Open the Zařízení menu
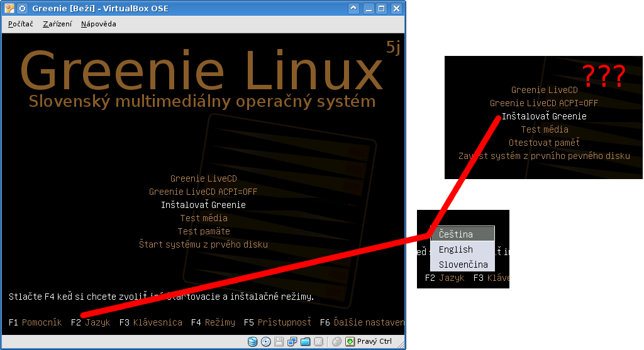Viewport: 644px width, 350px height. [x=57, y=24]
